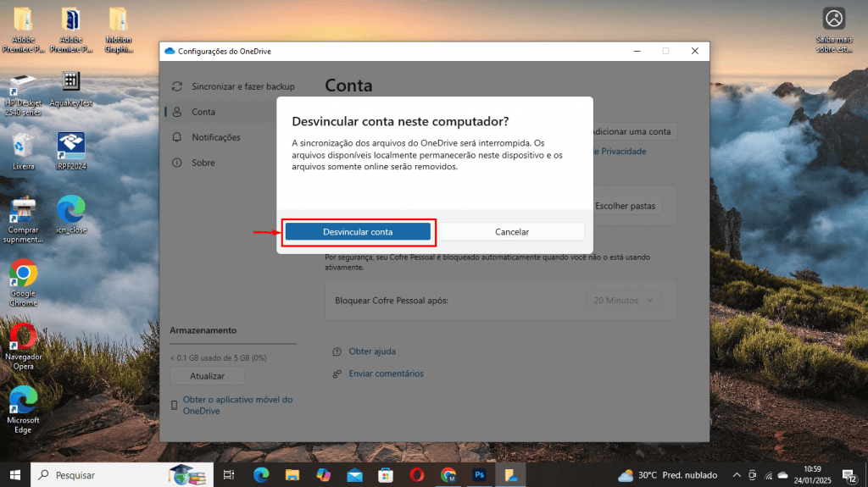Click the OneDrive cloud tray icon
This screenshot has height=487, width=868.
coord(782,475)
